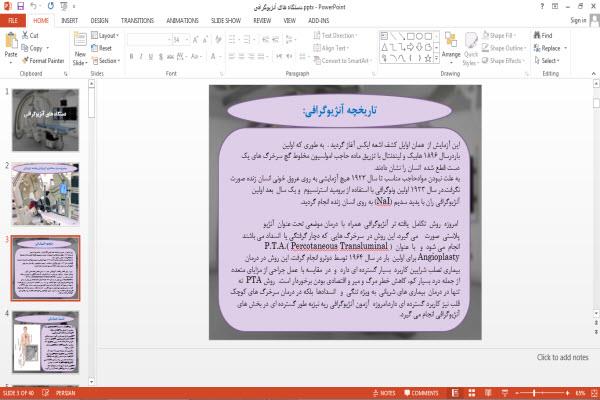
Task: Open the FILE tab
Action: pyautogui.click(x=13, y=20)
